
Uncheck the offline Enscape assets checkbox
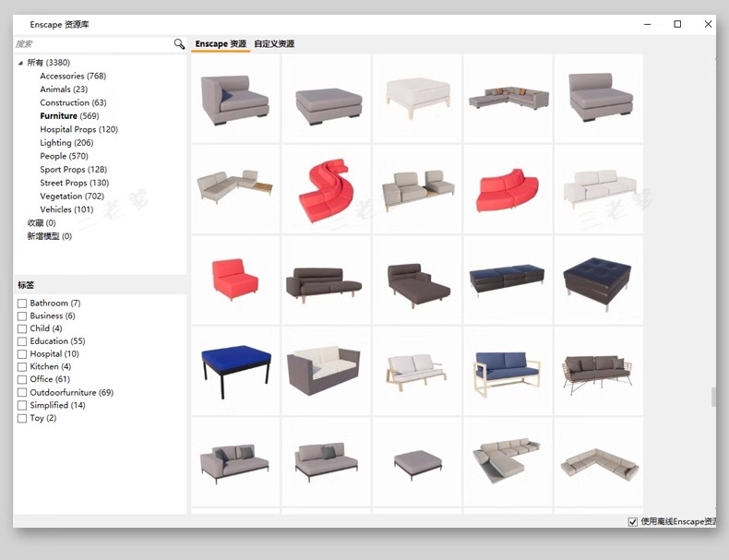(x=632, y=522)
